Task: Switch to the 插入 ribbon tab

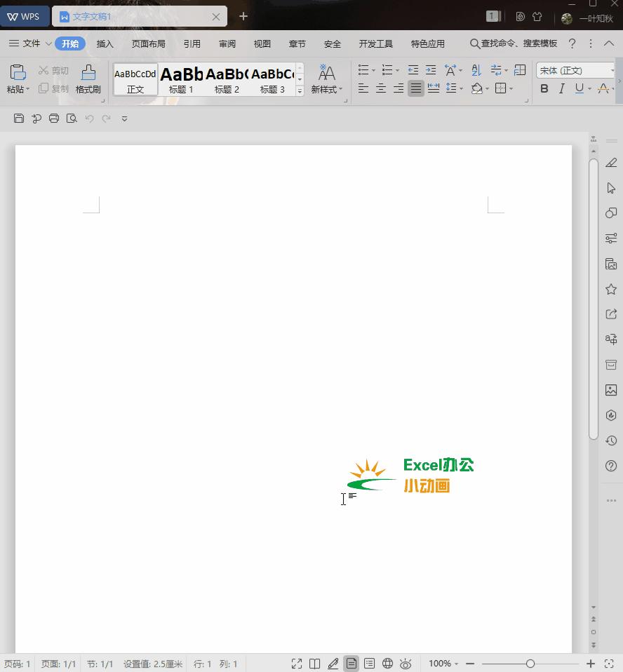Action: click(x=105, y=43)
